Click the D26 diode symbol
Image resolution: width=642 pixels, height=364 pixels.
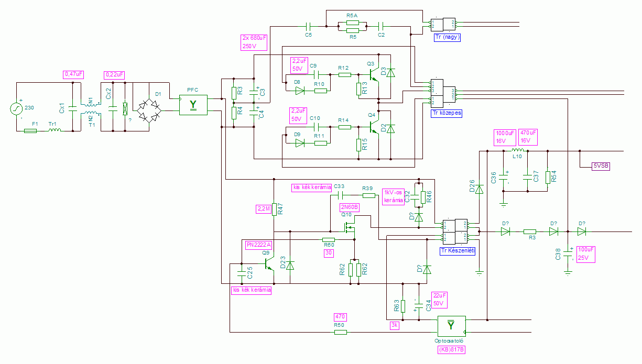point(479,190)
